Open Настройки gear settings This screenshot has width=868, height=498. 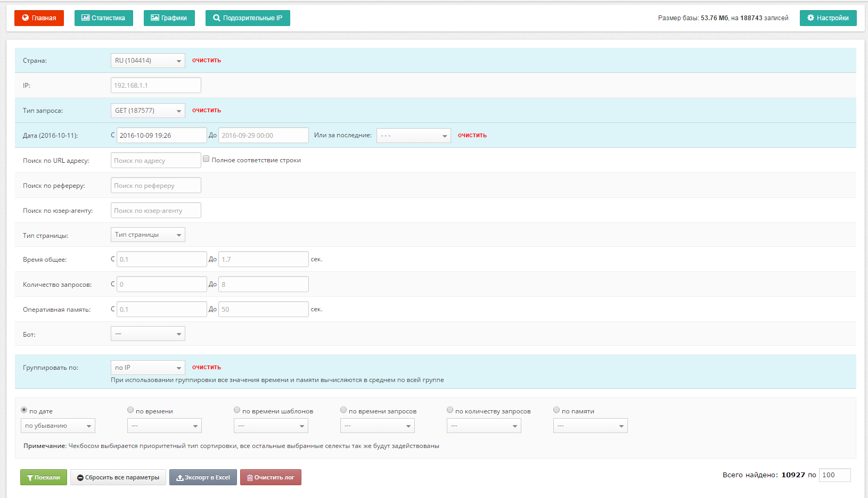(828, 18)
